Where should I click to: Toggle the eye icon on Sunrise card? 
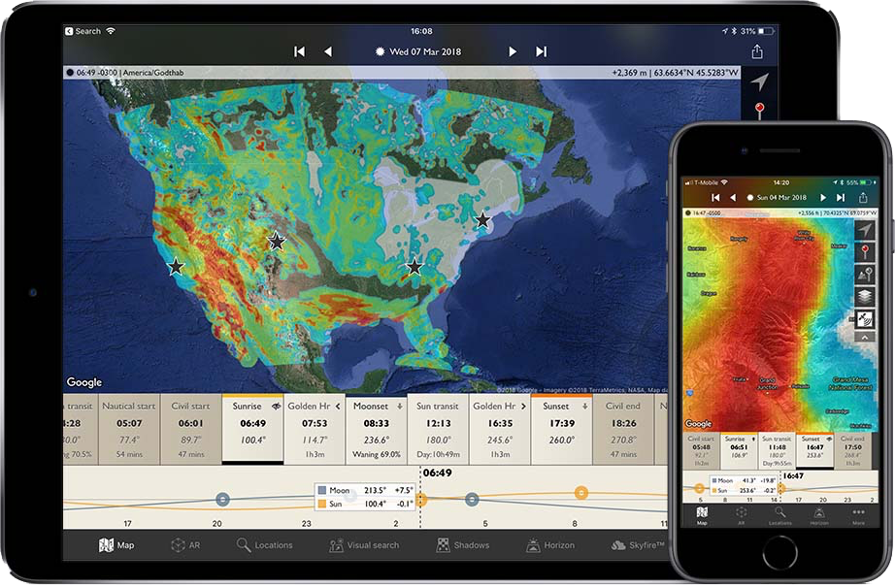pyautogui.click(x=276, y=406)
